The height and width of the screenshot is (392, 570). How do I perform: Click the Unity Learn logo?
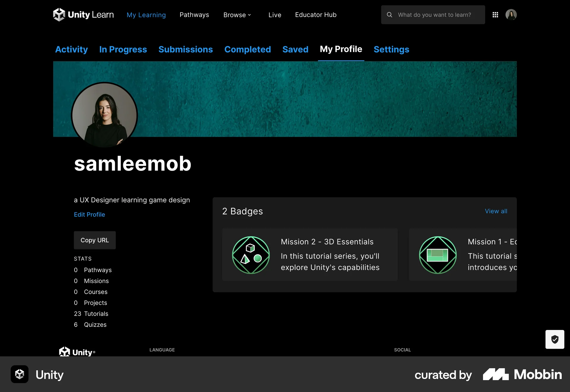[83, 14]
